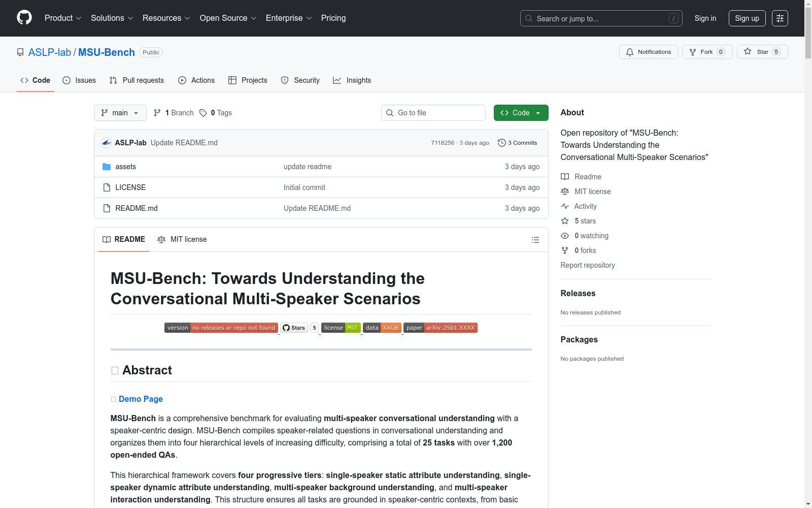Viewport: 812px width, 508px height.
Task: Open the ASLP-lab organization link
Action: (x=50, y=52)
